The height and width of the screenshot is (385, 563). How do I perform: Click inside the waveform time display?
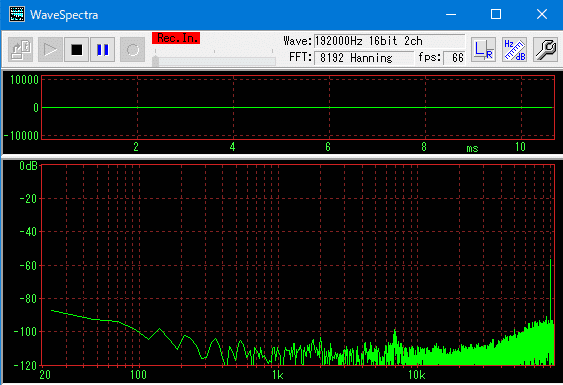tap(298, 107)
